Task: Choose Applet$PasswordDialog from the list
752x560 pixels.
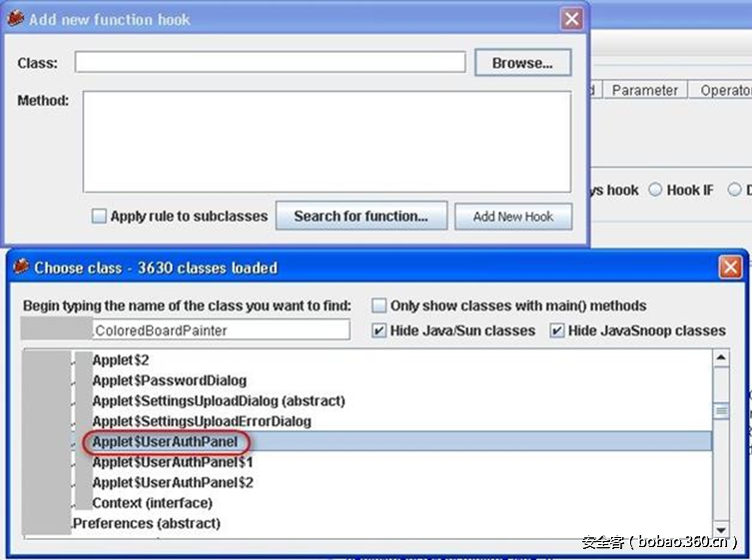Action: [x=169, y=380]
